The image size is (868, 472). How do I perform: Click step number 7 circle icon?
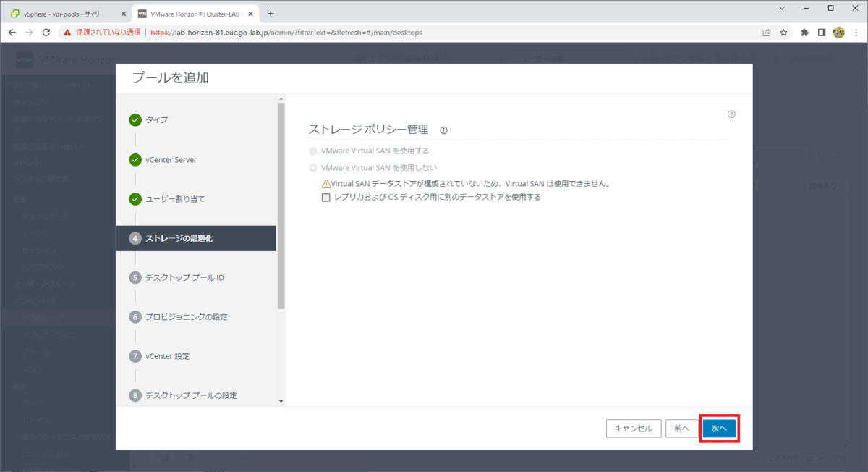coord(135,356)
